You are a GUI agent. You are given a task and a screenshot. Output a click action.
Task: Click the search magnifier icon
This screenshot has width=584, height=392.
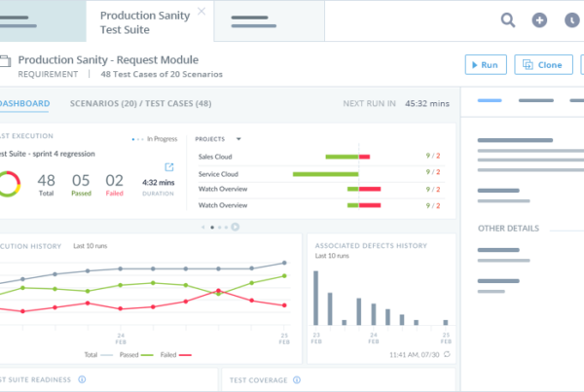[x=508, y=20]
